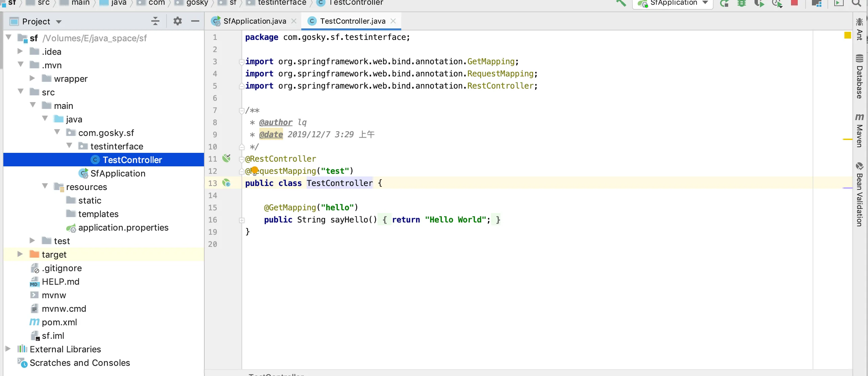
Task: Collapse the java source folder
Action: click(45, 118)
